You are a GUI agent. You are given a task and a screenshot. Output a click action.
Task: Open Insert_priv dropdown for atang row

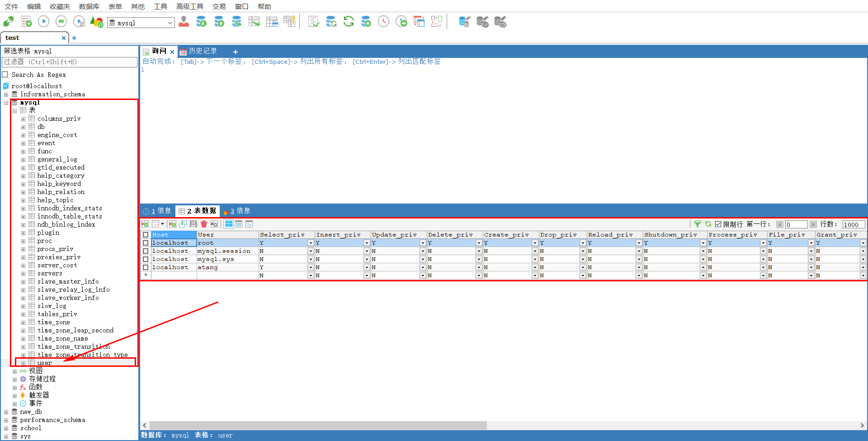tap(367, 267)
